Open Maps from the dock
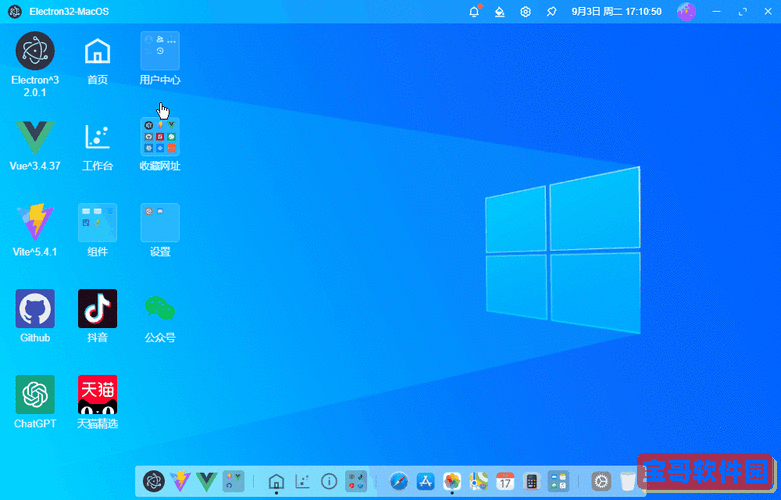Viewport: 781px width, 500px height. [x=479, y=482]
